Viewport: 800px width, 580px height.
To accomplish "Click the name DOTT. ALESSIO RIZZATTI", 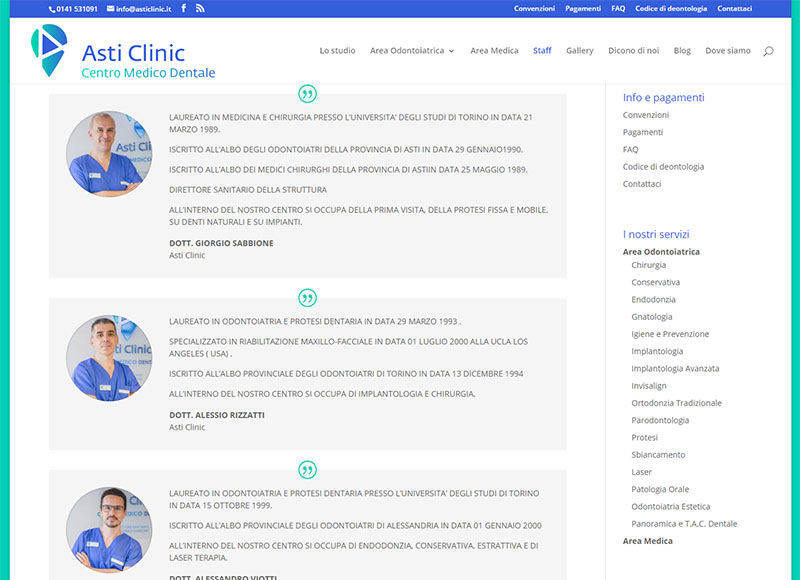I will [217, 415].
